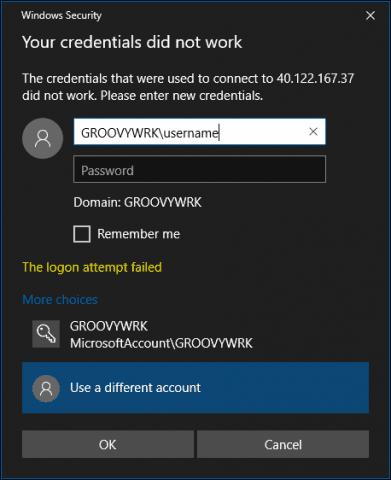Enable the Remember me checkbox
Viewport: 391px width, 480px height.
click(x=82, y=234)
